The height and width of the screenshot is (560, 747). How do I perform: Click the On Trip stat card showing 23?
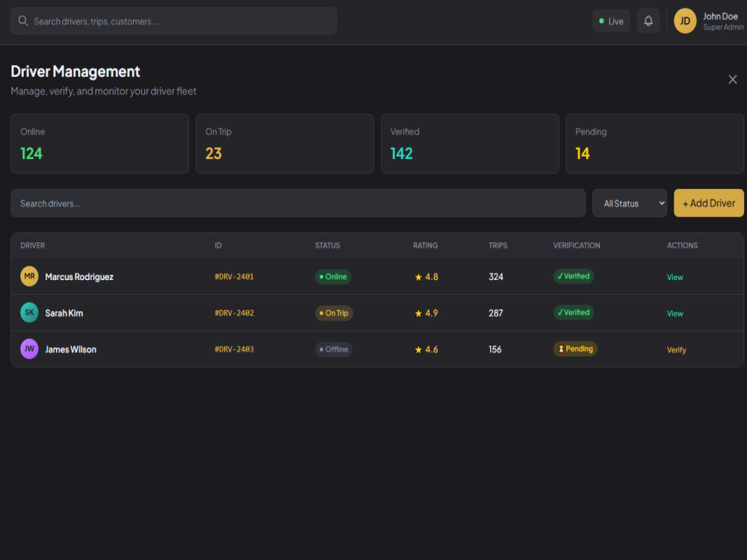pos(285,144)
